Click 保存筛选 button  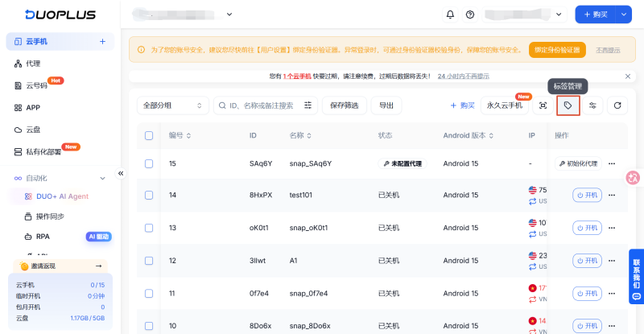345,105
